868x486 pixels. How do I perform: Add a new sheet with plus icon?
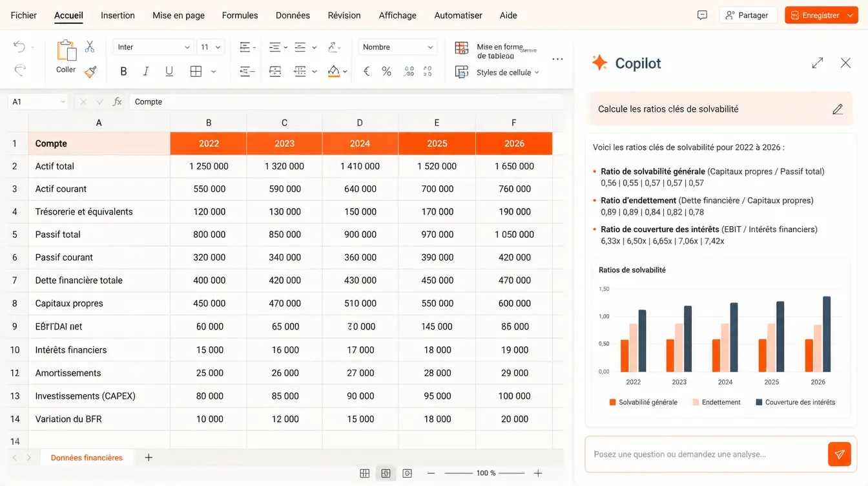pyautogui.click(x=149, y=458)
